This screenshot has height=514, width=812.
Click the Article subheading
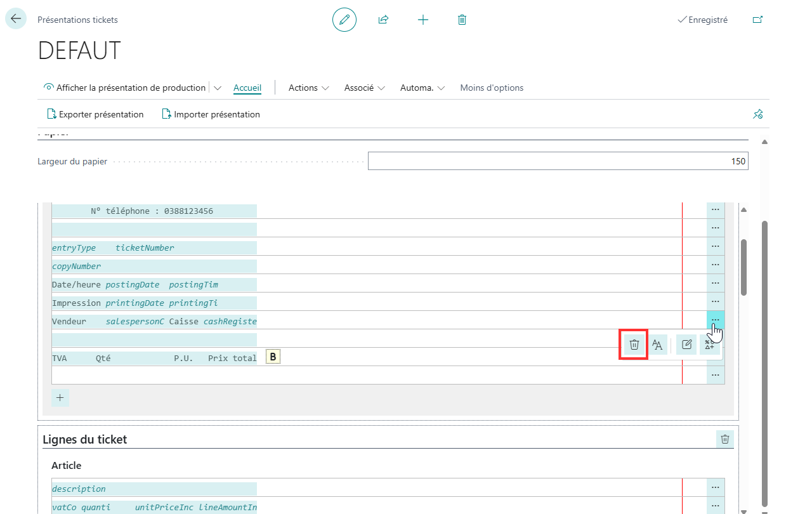(67, 465)
